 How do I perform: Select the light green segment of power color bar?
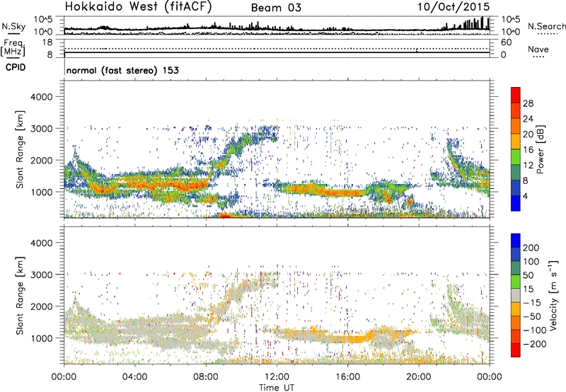(x=516, y=156)
